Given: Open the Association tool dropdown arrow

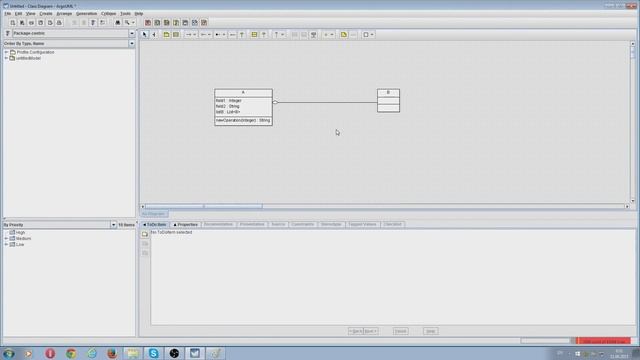Looking at the screenshot, I should (x=194, y=35).
